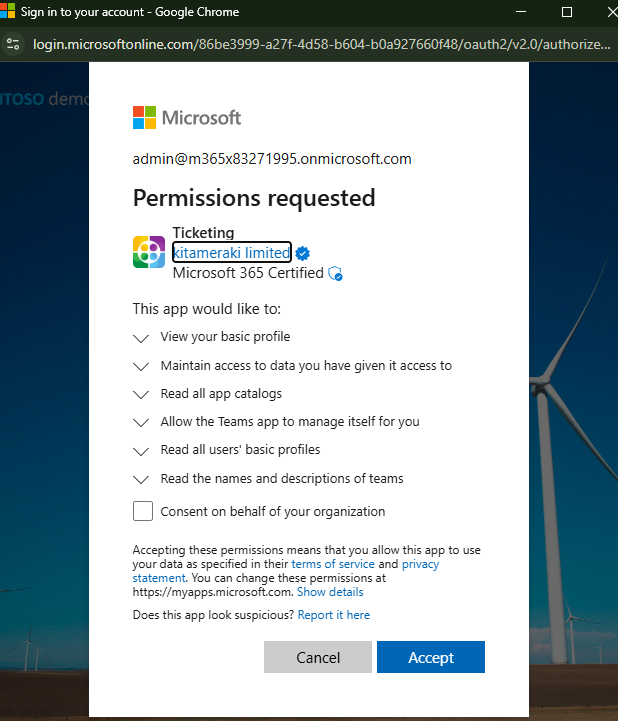Click the This app would like to text
The height and width of the screenshot is (721, 618).
[x=207, y=309]
